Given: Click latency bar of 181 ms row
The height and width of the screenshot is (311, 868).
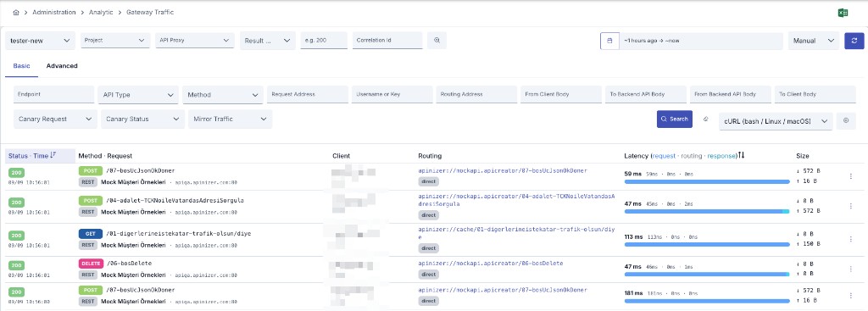Looking at the screenshot, I should (x=707, y=301).
